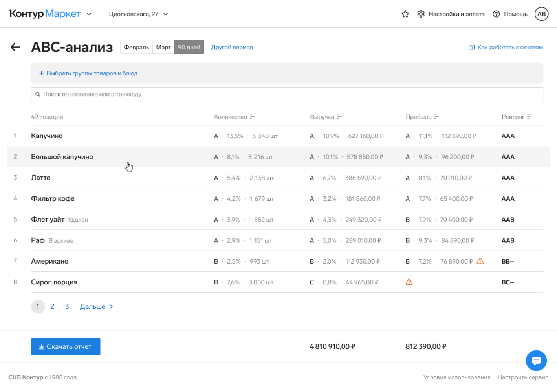Click the 627 160,00 ₽ revenue value
557x392 pixels.
[x=366, y=136]
